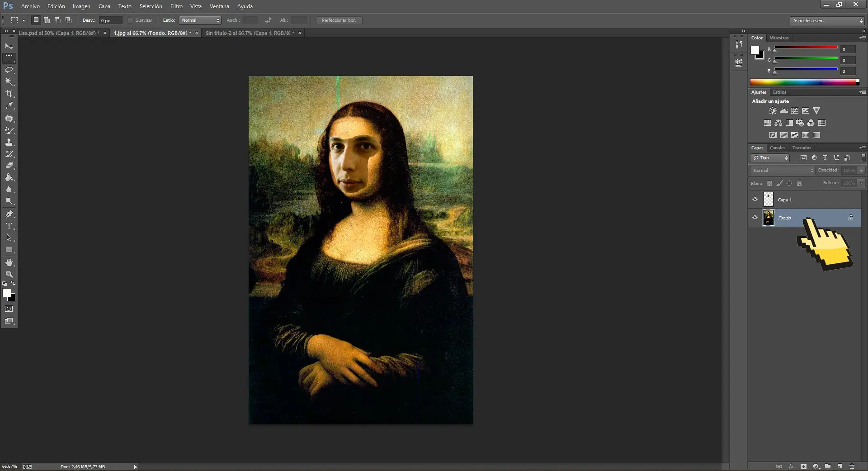Select the Magic Wand tool
The width and height of the screenshot is (868, 471).
coord(9,82)
